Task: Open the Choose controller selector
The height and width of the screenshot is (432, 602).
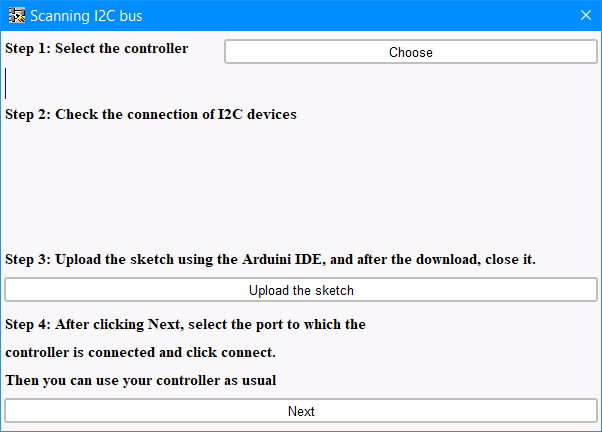Action: [410, 52]
